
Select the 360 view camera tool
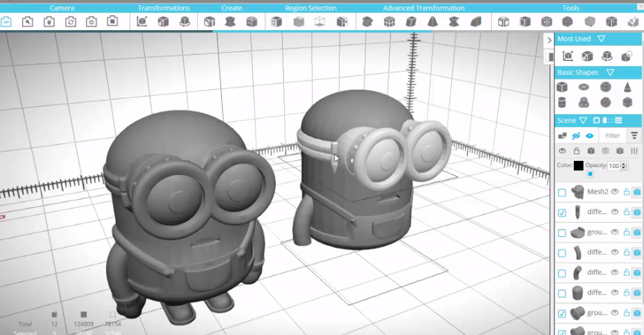pos(6,22)
